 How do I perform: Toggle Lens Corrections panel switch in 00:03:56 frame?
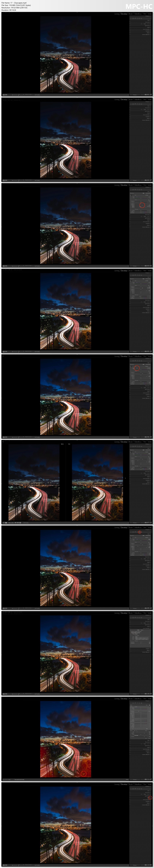coord(130,222)
